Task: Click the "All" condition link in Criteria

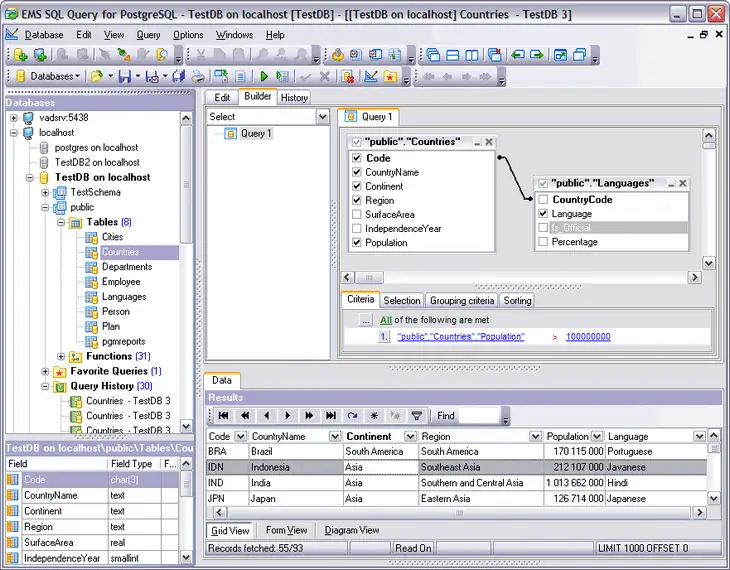Action: 385,320
